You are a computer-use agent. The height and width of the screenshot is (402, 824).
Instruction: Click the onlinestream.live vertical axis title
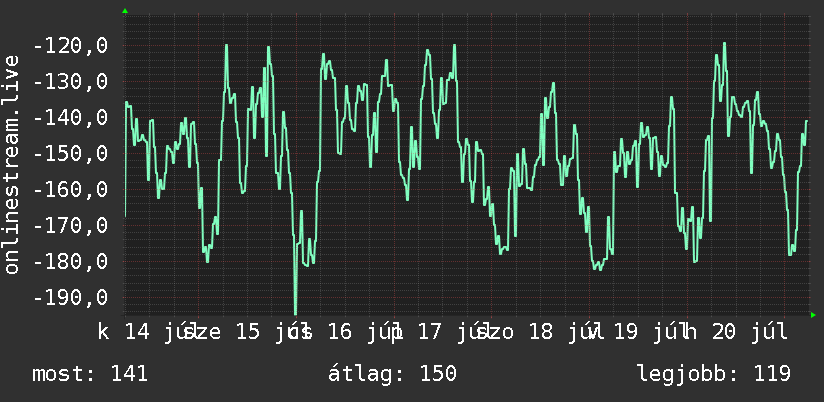pos(11,164)
